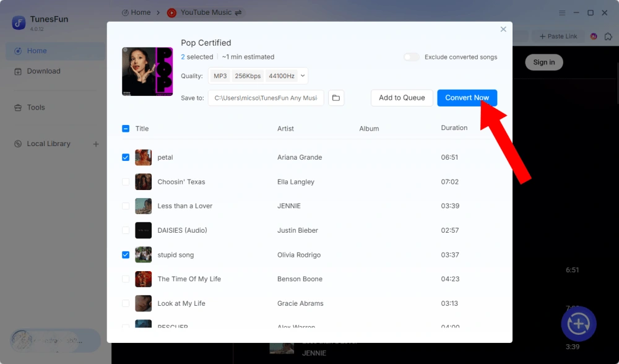619x364 pixels.
Task: Expand the Quality dropdown arrow
Action: [303, 76]
